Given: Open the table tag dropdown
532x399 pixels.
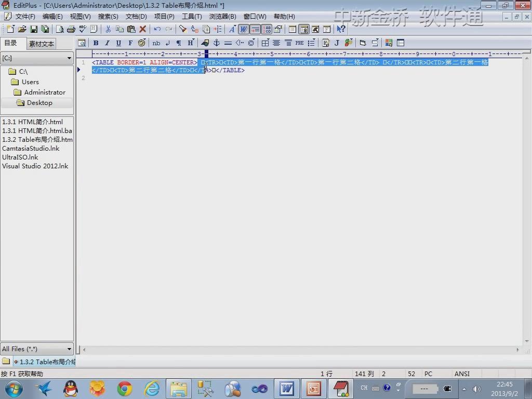Looking at the screenshot, I should 265,43.
